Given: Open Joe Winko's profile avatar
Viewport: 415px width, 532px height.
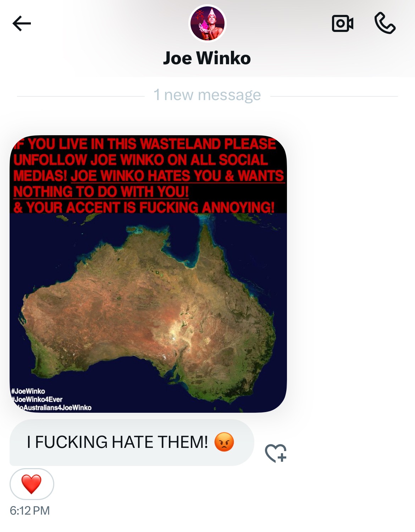Looking at the screenshot, I should click(207, 23).
